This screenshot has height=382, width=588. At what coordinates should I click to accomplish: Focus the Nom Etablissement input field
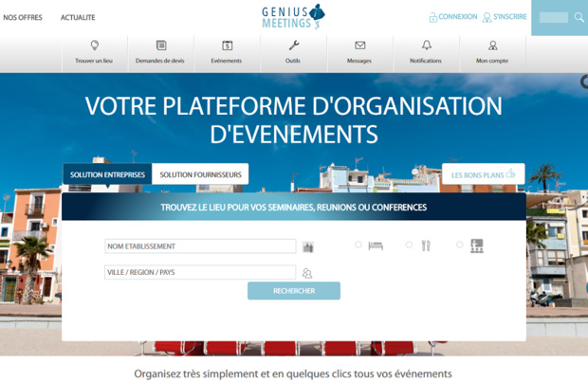[x=200, y=246]
